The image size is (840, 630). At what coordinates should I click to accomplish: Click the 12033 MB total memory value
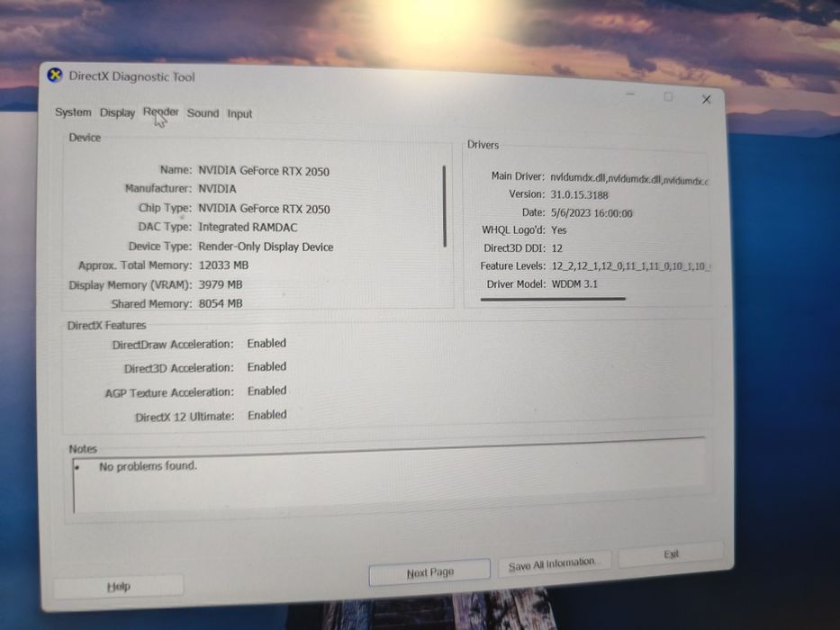pos(223,265)
